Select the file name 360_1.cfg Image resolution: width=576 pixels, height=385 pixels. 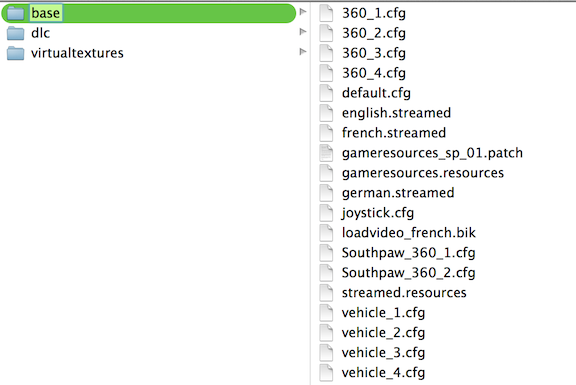(374, 13)
